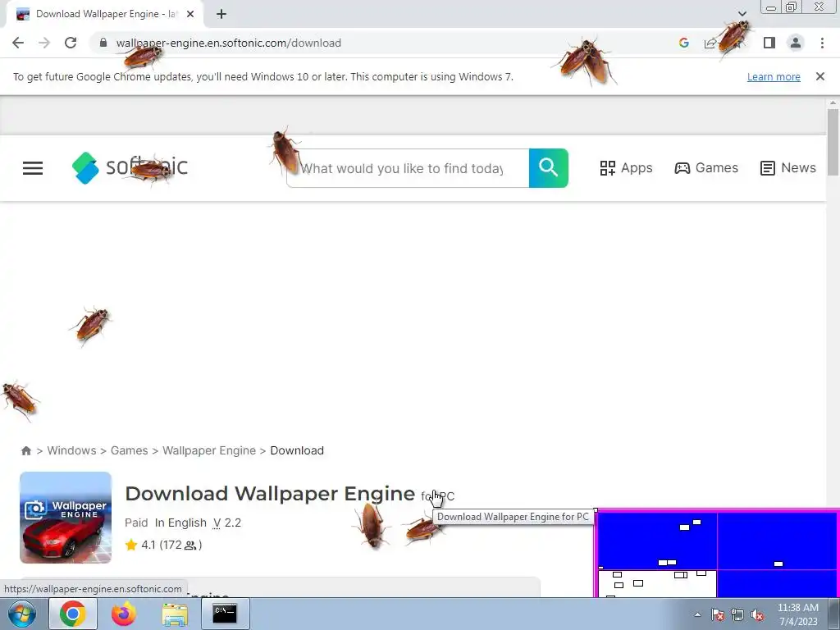Screen dimensions: 840x630
Task: Click the Google icon in address bar
Action: 683,43
